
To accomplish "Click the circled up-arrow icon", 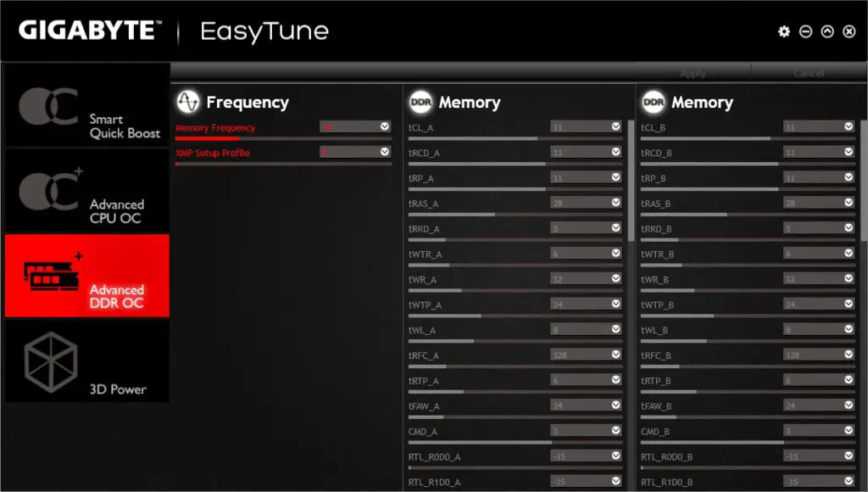I will pyautogui.click(x=827, y=31).
